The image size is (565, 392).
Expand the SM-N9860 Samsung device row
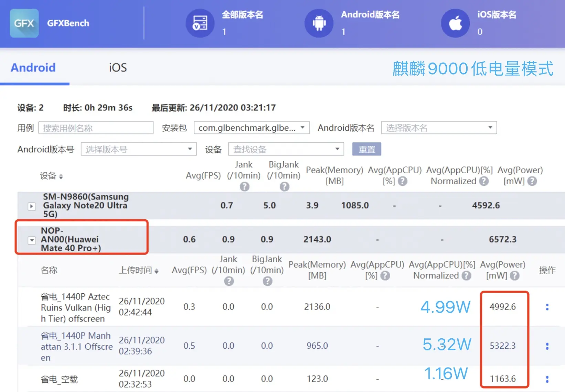point(32,206)
